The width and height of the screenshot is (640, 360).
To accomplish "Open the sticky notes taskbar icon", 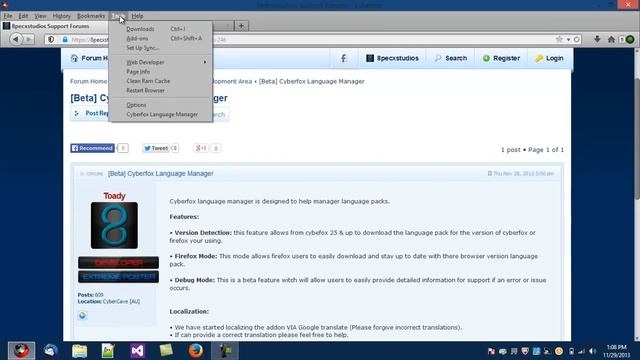I will pos(166,351).
